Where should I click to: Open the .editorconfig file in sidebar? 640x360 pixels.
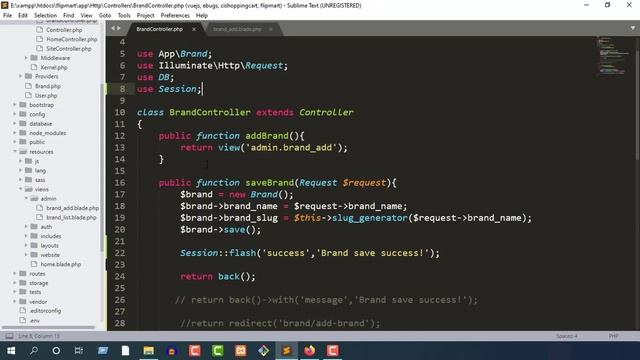point(45,311)
